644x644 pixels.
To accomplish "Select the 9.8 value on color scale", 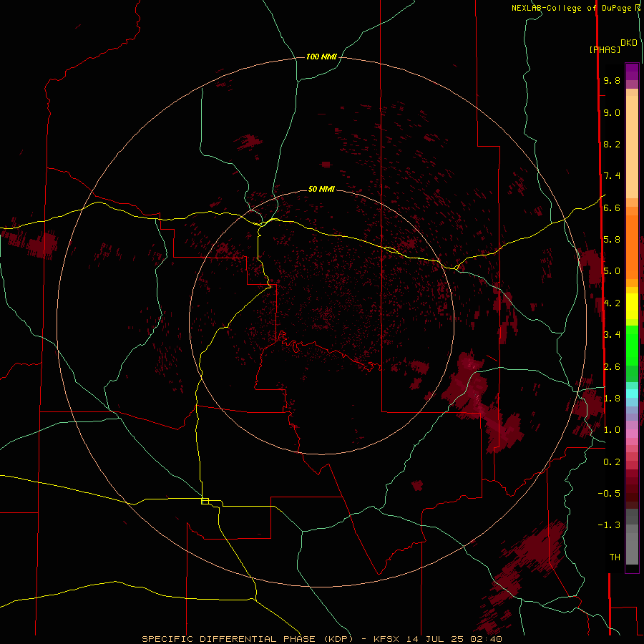I will point(612,80).
